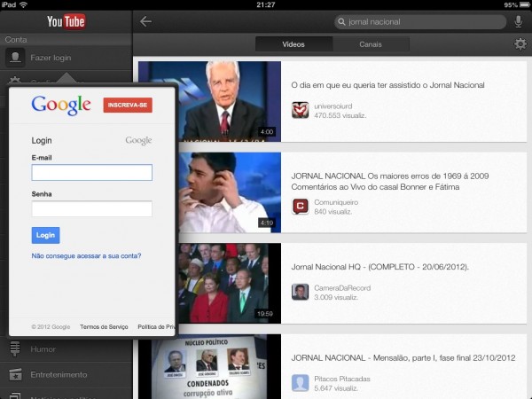Viewport: 532px width, 399px height.
Task: Play the 4:19 video thumbnail
Action: (230, 192)
